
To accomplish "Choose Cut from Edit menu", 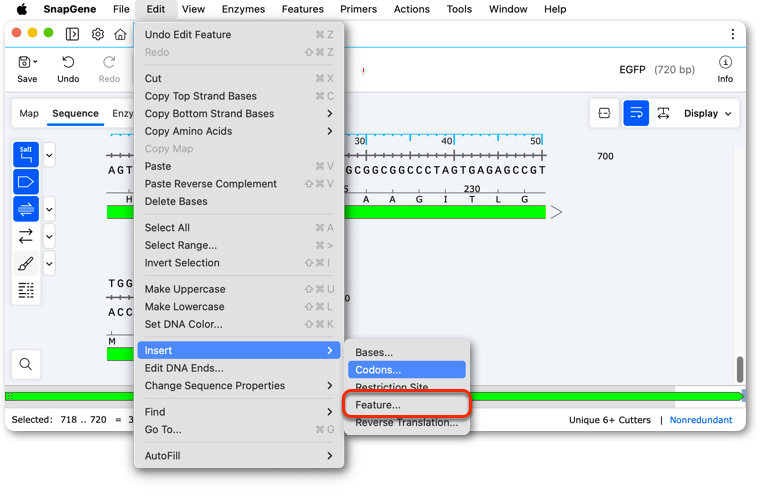I will 239,79.
